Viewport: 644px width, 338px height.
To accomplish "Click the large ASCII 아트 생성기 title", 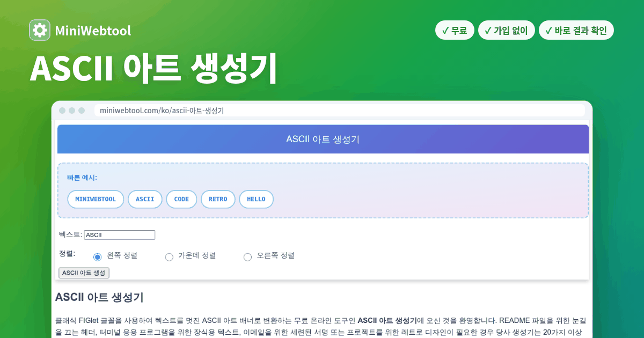I will (153, 68).
